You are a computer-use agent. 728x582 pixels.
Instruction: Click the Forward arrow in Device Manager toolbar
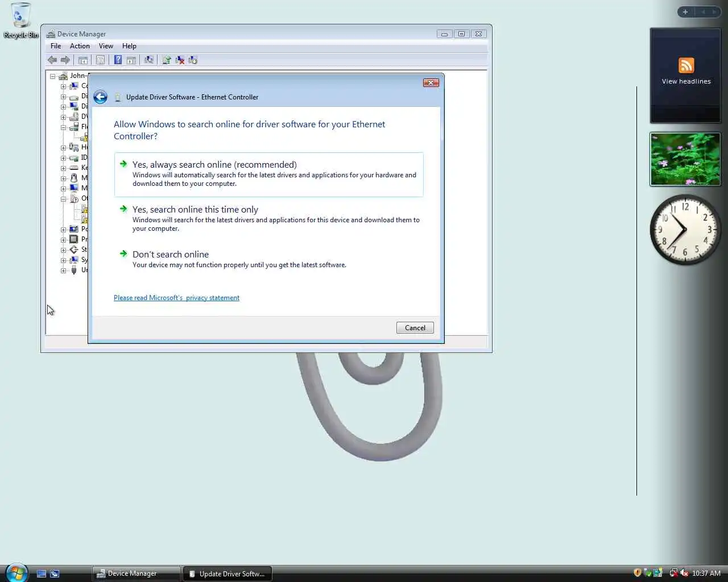(65, 60)
